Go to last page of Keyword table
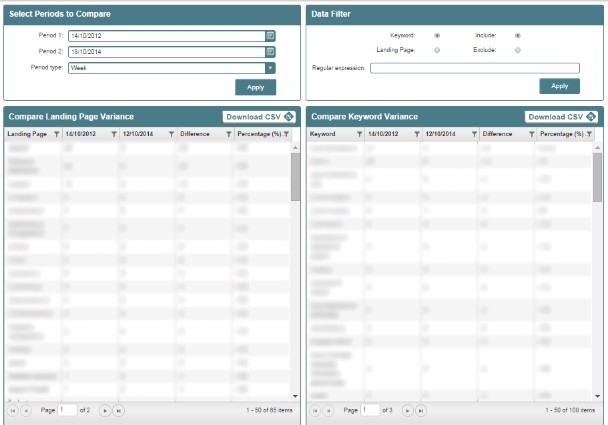Viewport: 608px width, 425px height. 421,411
